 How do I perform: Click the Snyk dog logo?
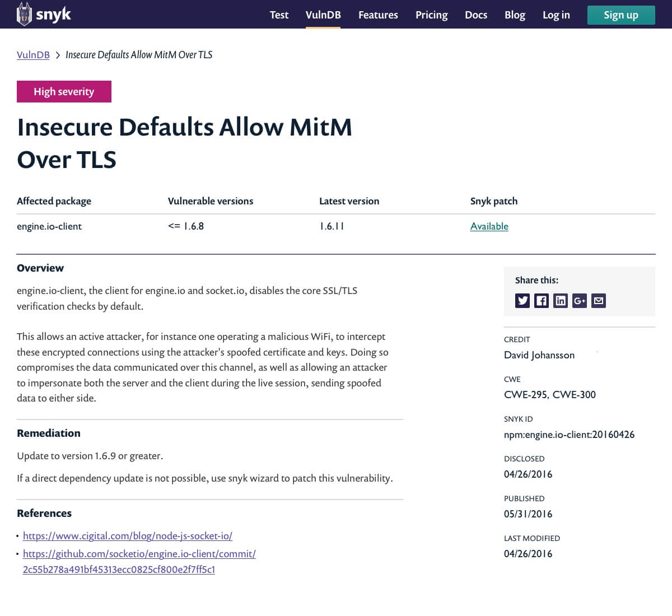coord(24,14)
